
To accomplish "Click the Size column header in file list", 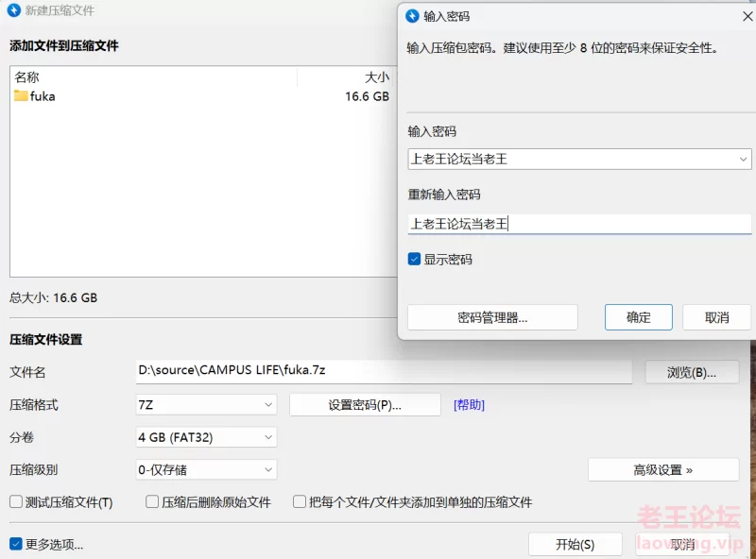I will click(x=346, y=77).
